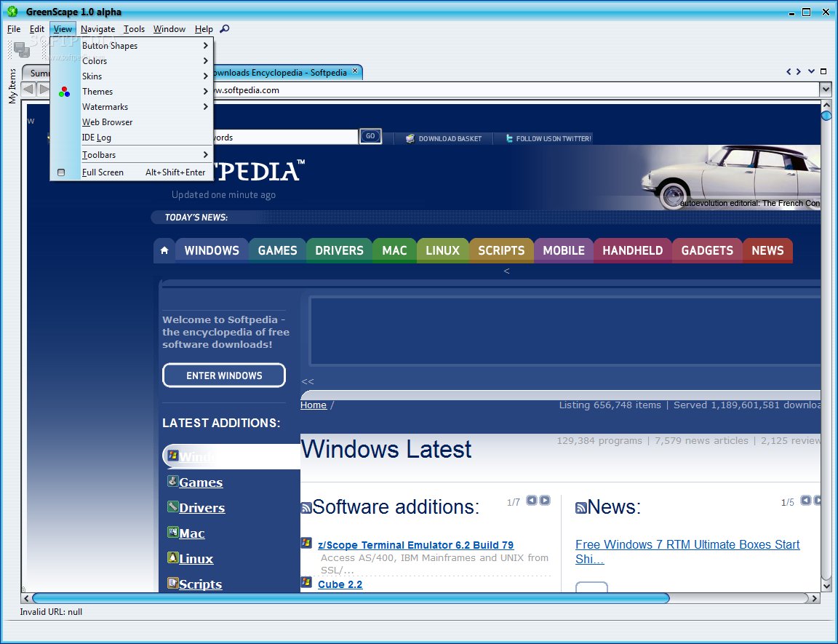Click the horizontal scrollbar thumb
The width and height of the screenshot is (838, 644).
pyautogui.click(x=351, y=598)
